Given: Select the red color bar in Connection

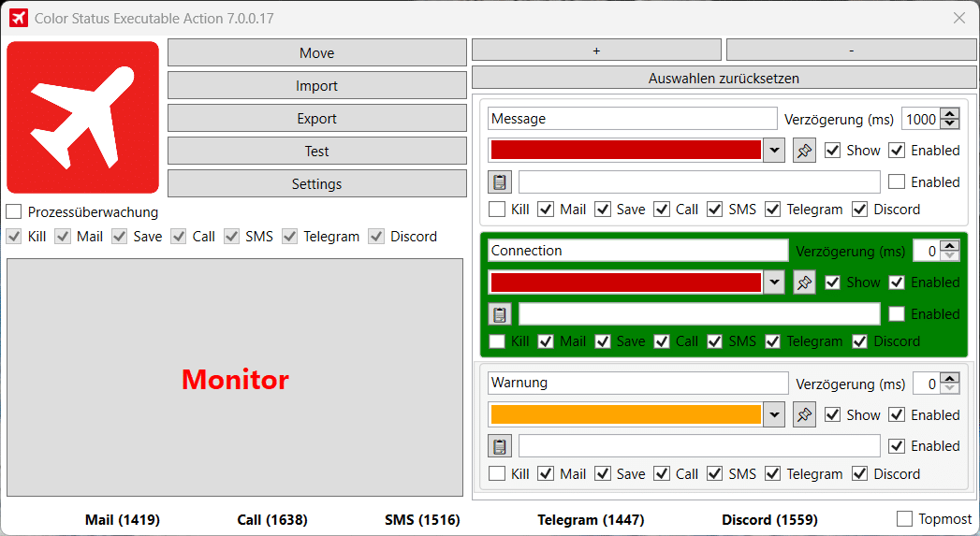Looking at the screenshot, I should tap(625, 282).
